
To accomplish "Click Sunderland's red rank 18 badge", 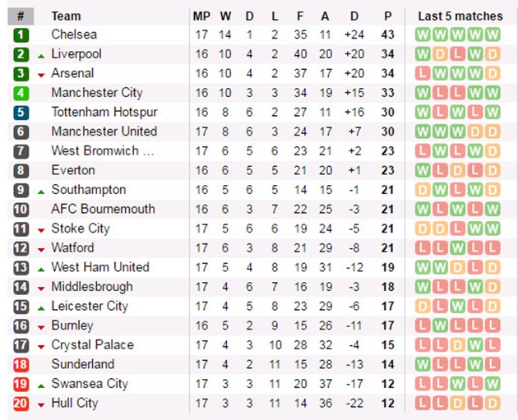I will pos(21,365).
